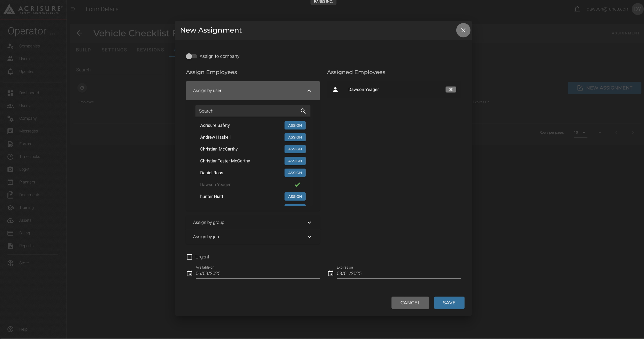
Task: Go back with the arrow icon
Action: pyautogui.click(x=79, y=33)
